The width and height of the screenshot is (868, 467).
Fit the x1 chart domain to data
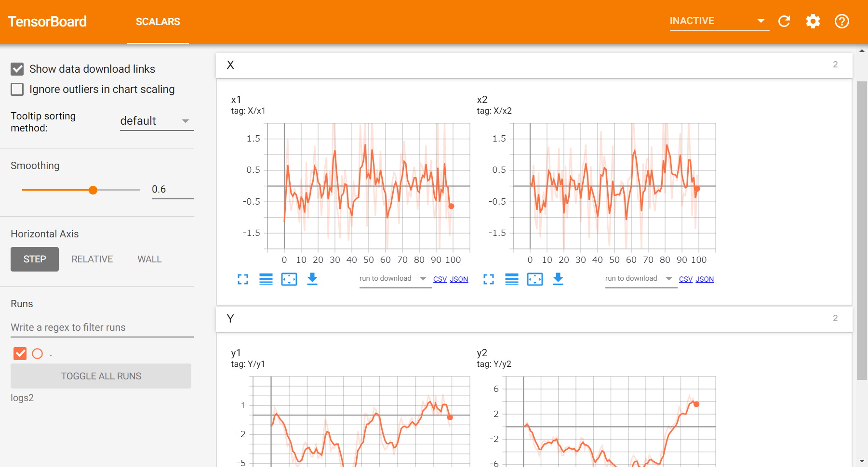tap(289, 279)
